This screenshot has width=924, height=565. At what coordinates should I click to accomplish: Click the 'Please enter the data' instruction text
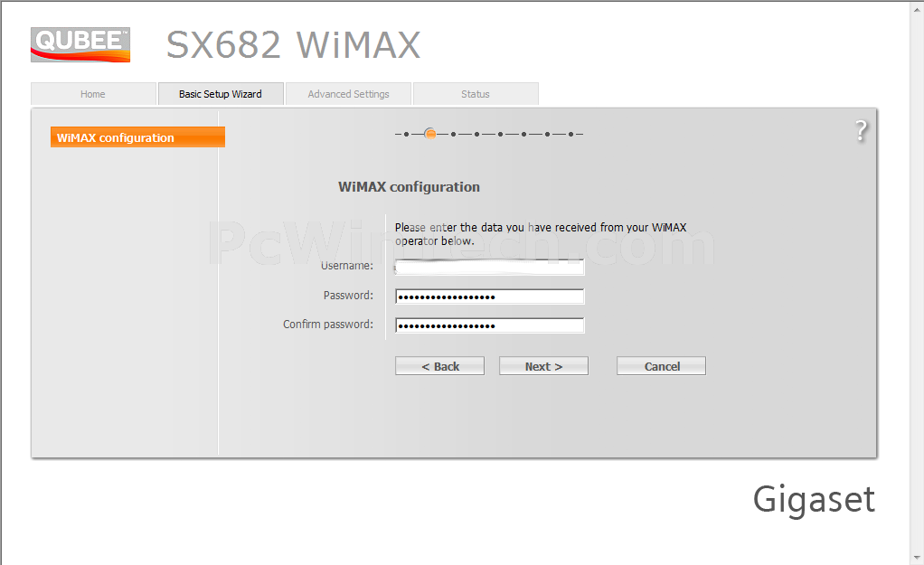(x=541, y=234)
